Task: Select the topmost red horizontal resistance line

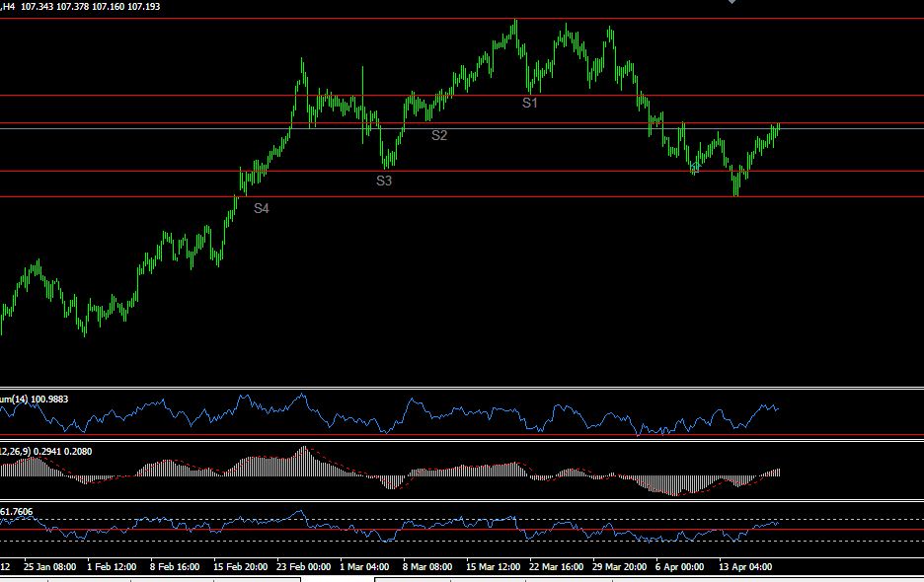Action: click(462, 19)
